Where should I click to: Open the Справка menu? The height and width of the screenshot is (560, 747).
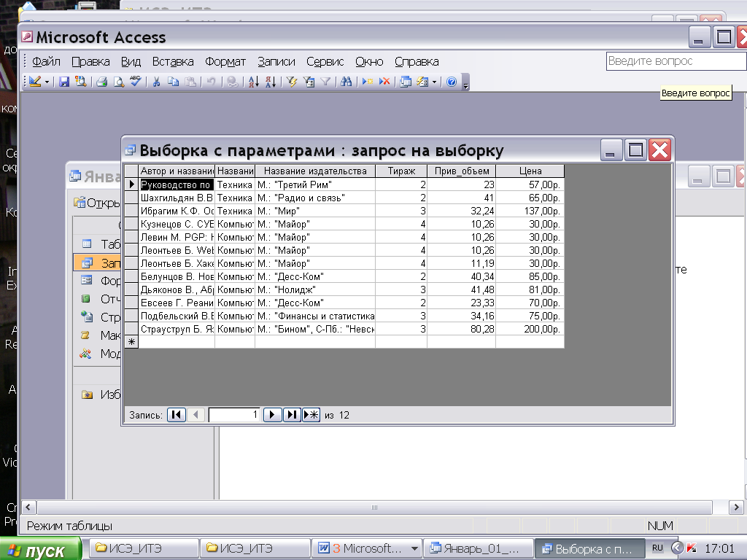coord(417,62)
